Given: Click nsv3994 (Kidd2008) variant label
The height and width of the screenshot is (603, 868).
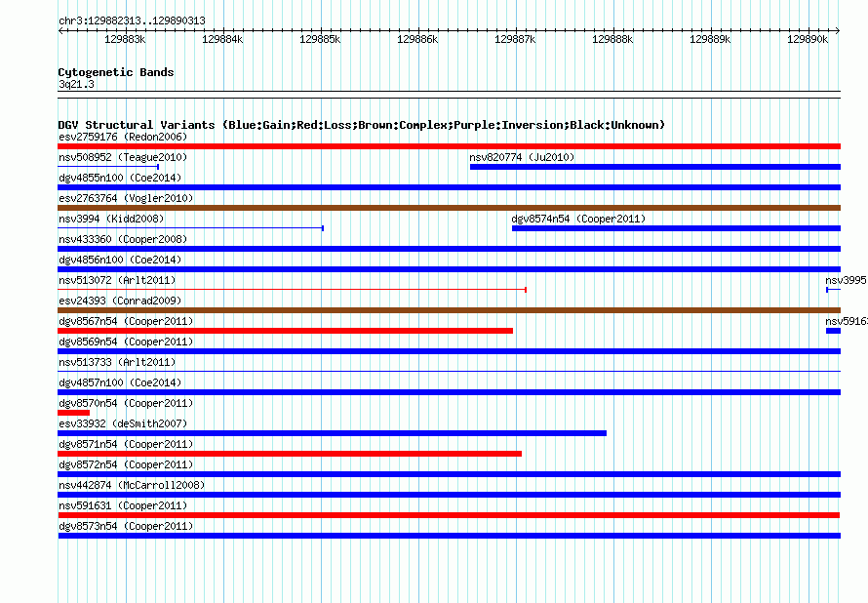Looking at the screenshot, I should coord(111,219).
